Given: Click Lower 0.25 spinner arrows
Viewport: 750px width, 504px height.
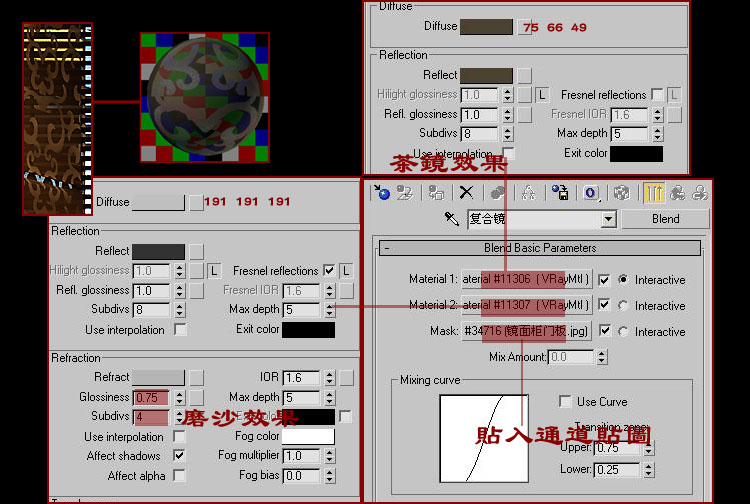Looking at the screenshot, I should tap(648, 470).
